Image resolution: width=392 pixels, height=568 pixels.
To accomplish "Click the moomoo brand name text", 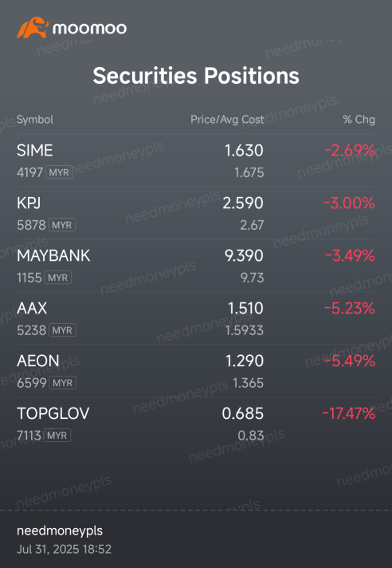I will (90, 28).
